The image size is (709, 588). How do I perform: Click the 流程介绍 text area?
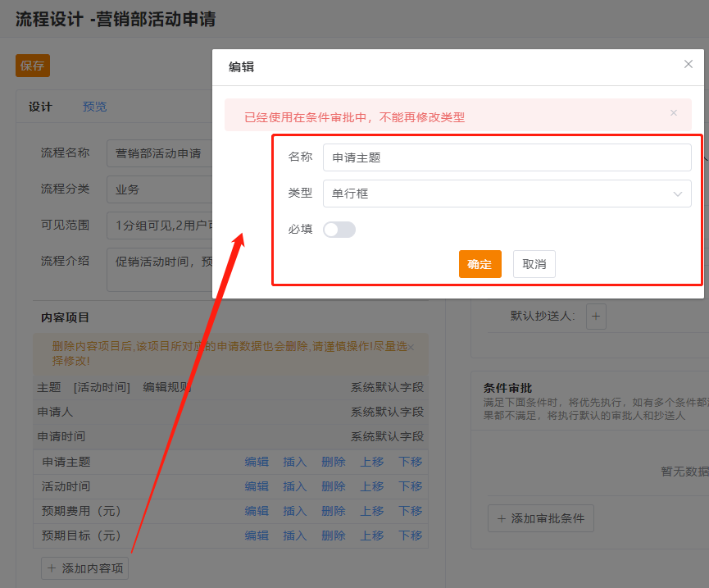pos(160,271)
